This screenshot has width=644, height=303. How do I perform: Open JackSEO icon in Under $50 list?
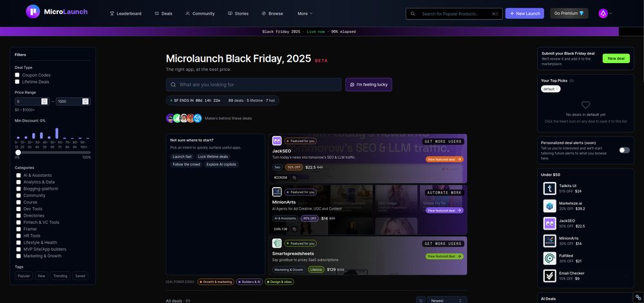549,223
